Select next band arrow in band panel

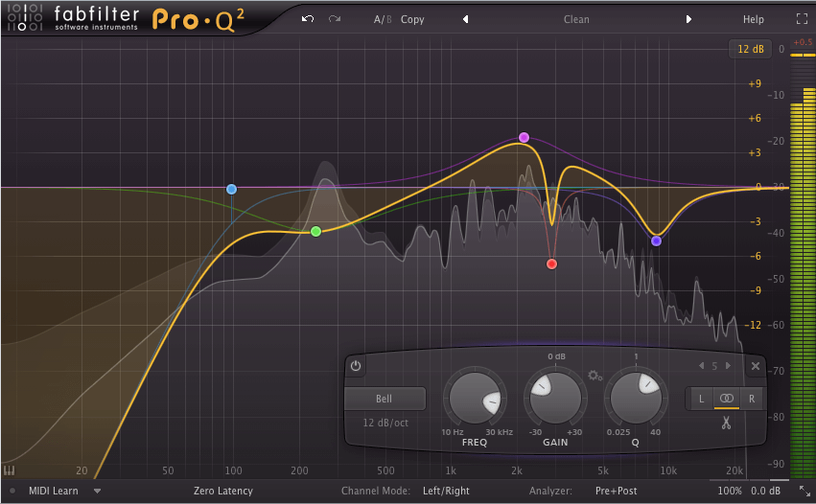tap(728, 366)
